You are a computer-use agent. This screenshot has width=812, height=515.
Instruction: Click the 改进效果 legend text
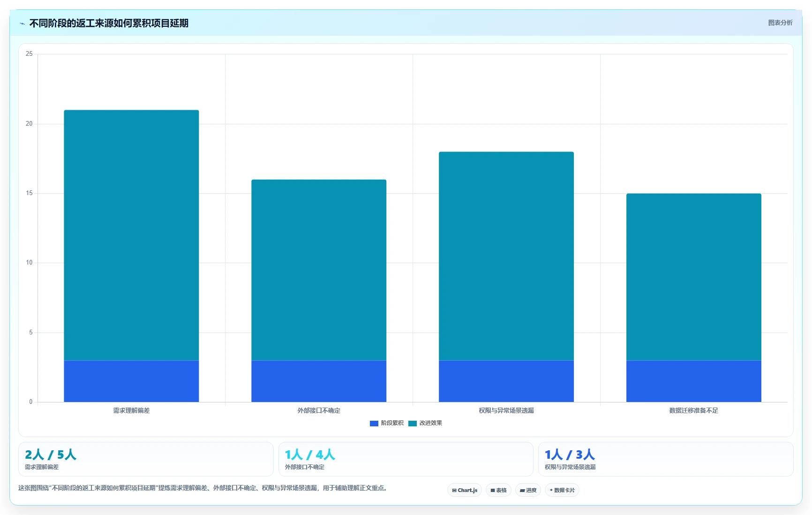click(x=430, y=423)
